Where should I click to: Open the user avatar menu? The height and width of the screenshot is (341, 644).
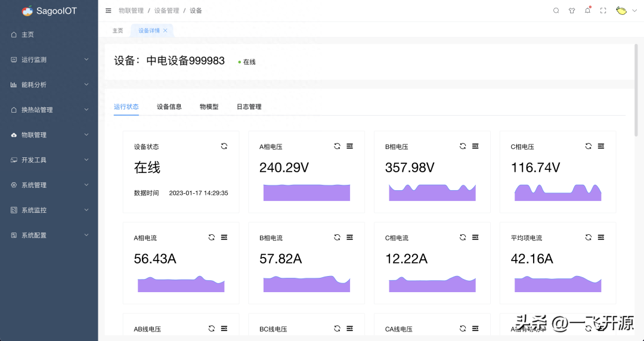[626, 11]
